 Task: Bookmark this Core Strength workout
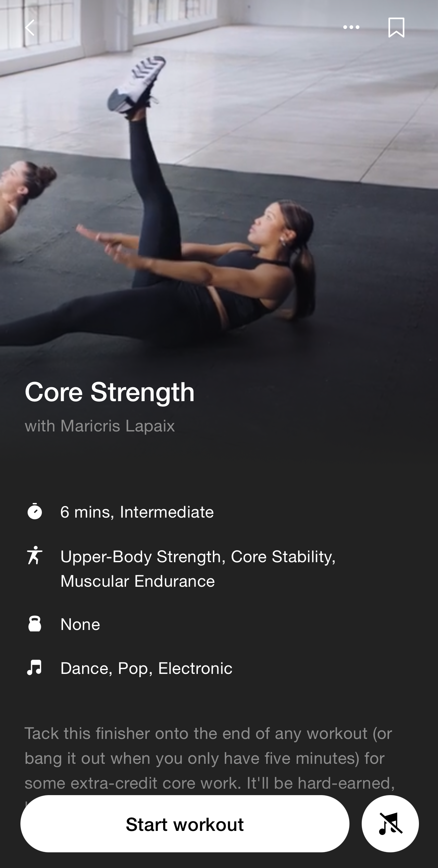[x=396, y=28]
